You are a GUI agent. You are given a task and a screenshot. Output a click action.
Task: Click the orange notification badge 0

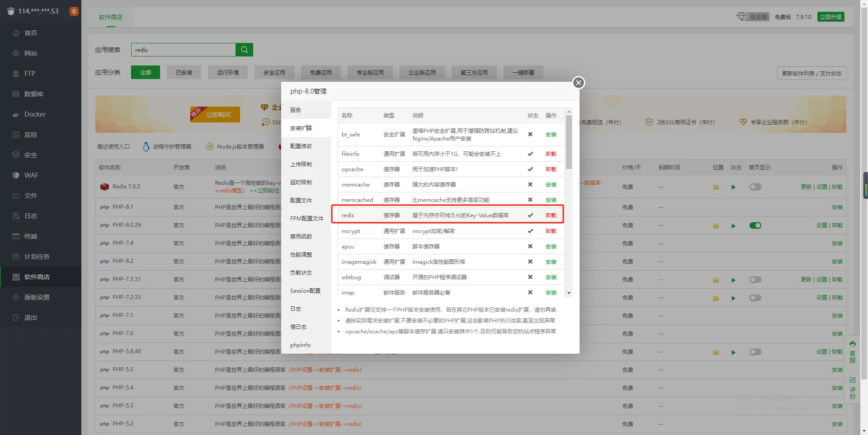pyautogui.click(x=74, y=11)
